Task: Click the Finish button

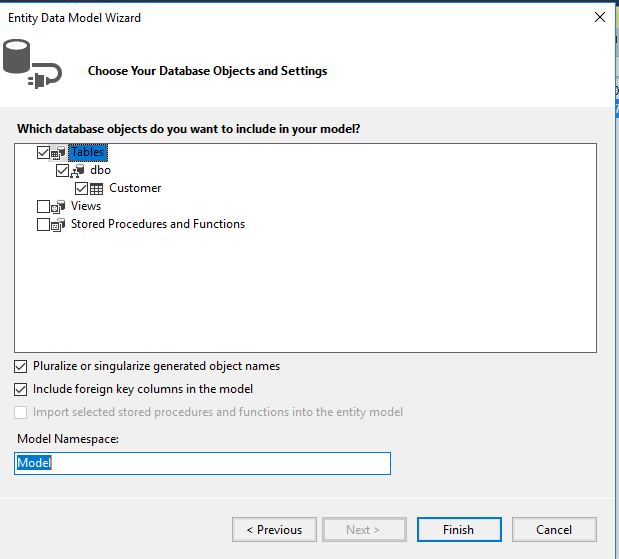Action: pos(459,530)
